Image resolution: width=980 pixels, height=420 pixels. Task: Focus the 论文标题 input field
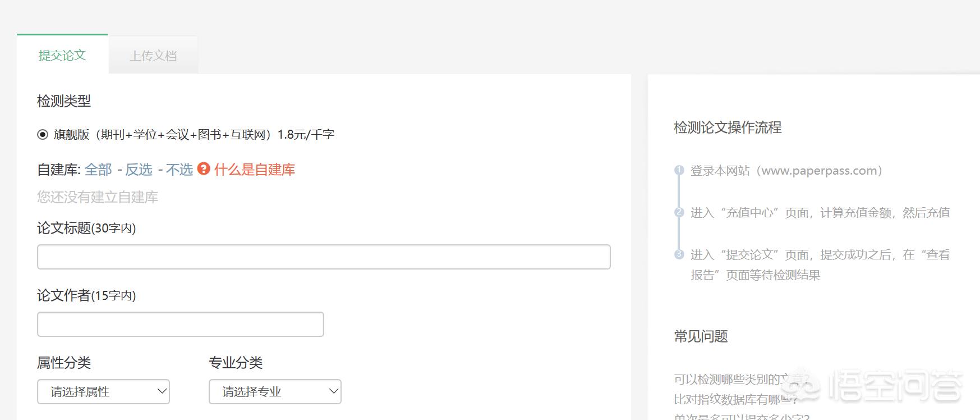[324, 257]
